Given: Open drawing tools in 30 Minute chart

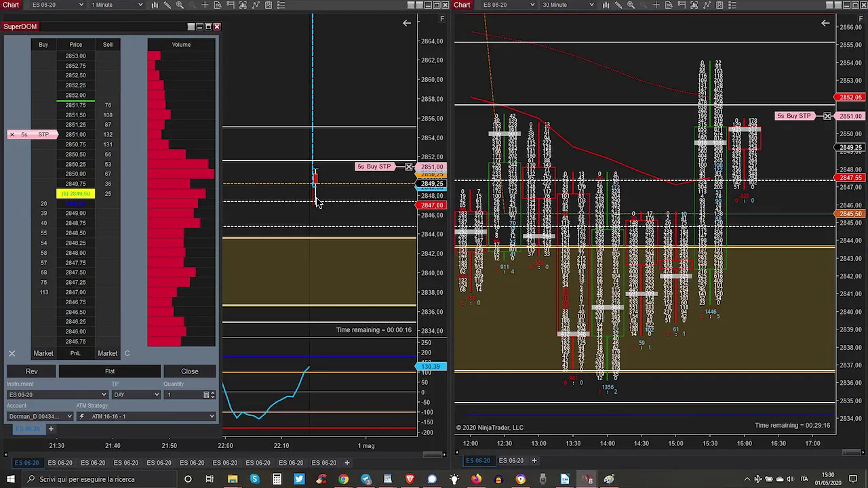Looking at the screenshot, I should pyautogui.click(x=618, y=5).
